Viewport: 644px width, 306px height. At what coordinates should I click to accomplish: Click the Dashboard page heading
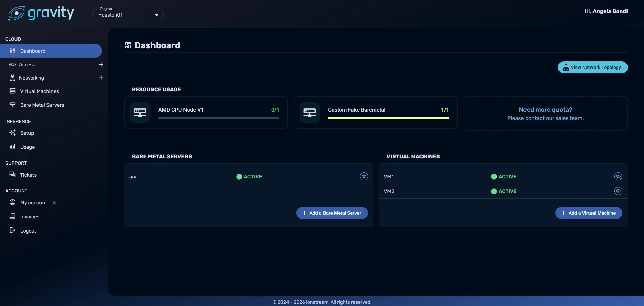pos(158,45)
